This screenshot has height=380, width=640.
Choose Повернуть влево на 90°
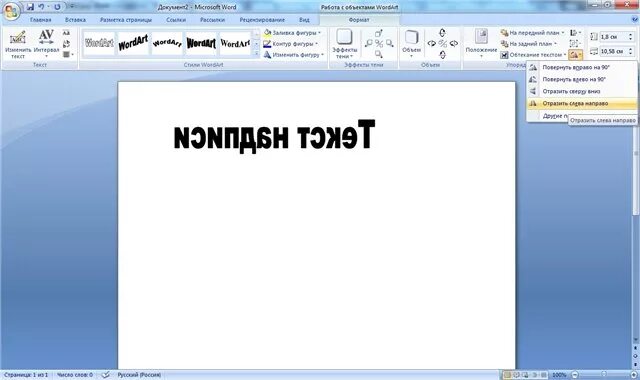[x=582, y=79]
